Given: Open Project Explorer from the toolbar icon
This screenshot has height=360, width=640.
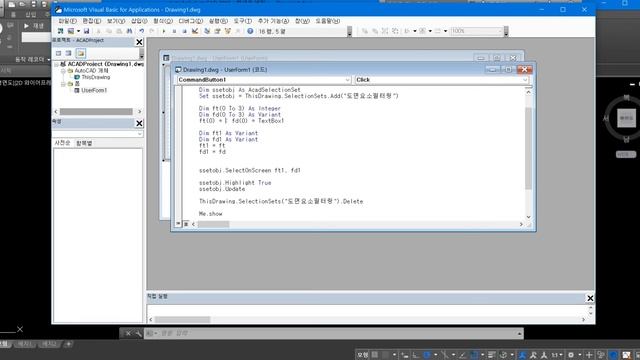Looking at the screenshot, I should tap(207, 31).
